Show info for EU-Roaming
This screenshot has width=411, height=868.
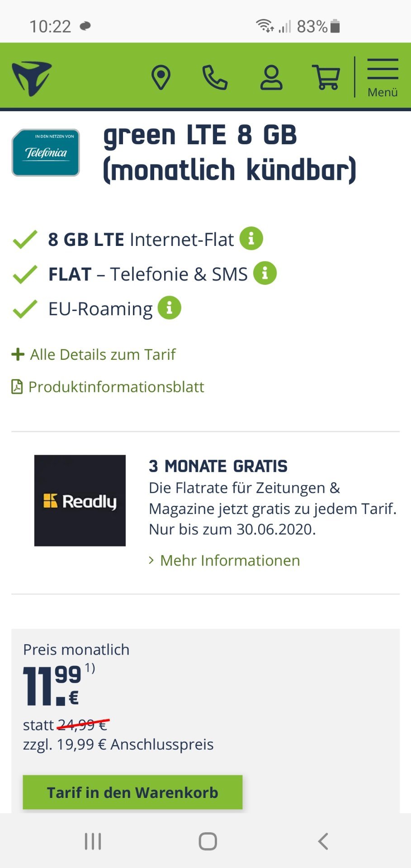(x=170, y=308)
